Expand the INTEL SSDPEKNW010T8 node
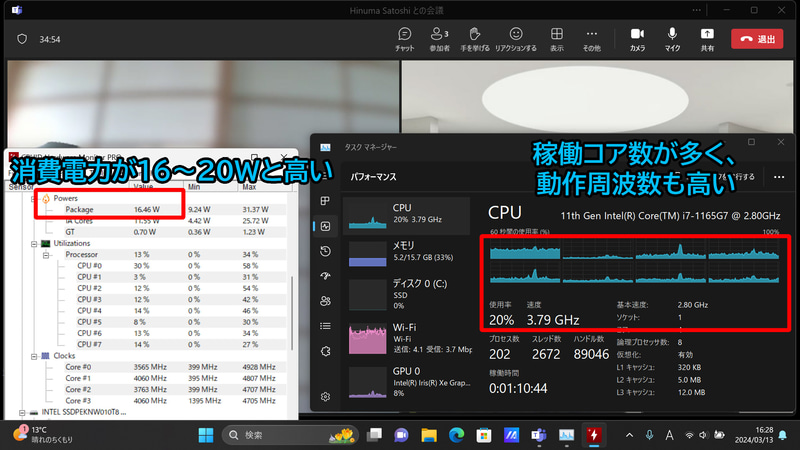The height and width of the screenshot is (450, 800). coord(22,412)
